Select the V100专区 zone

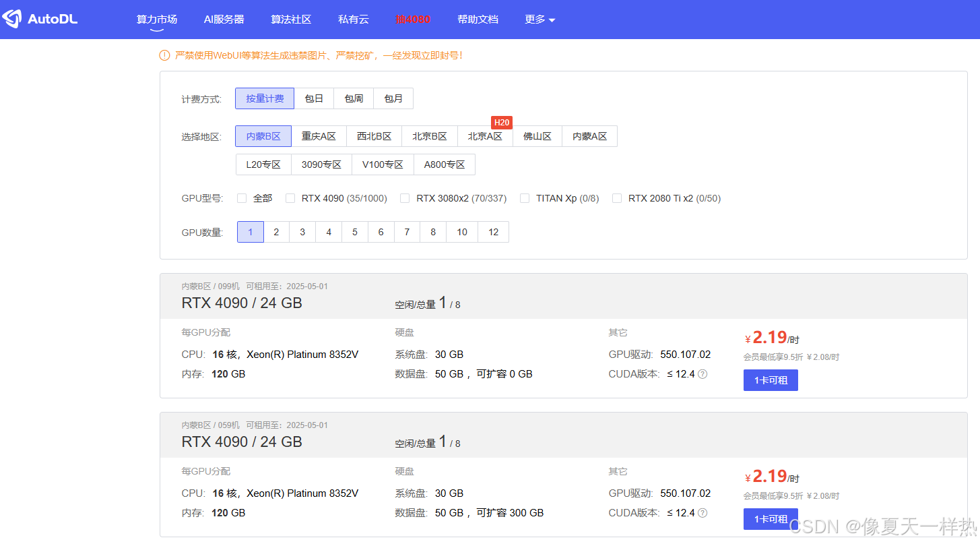383,164
